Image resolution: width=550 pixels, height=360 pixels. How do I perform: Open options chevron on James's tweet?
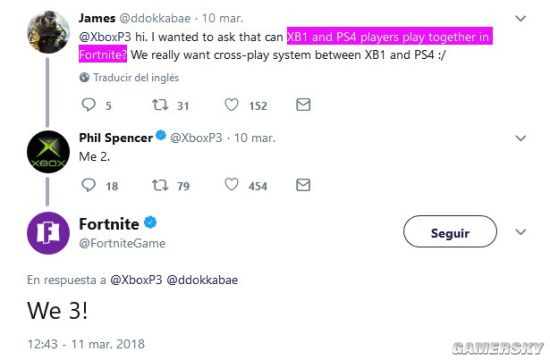(521, 18)
